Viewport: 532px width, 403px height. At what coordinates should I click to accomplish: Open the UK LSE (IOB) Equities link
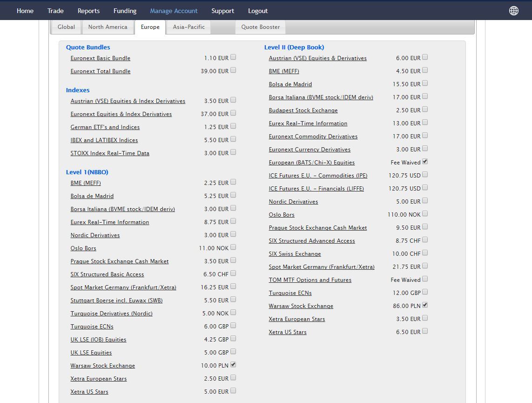tap(98, 340)
